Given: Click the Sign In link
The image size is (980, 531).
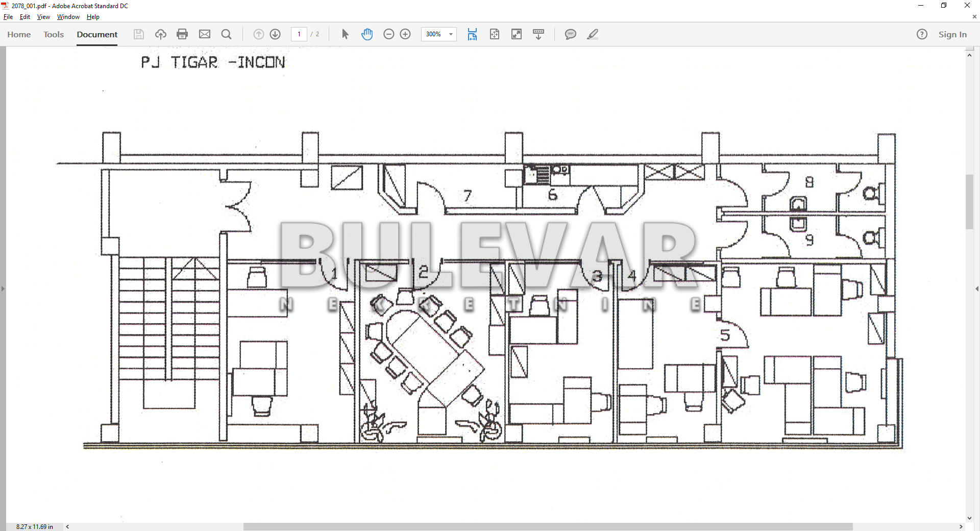Looking at the screenshot, I should [x=952, y=34].
